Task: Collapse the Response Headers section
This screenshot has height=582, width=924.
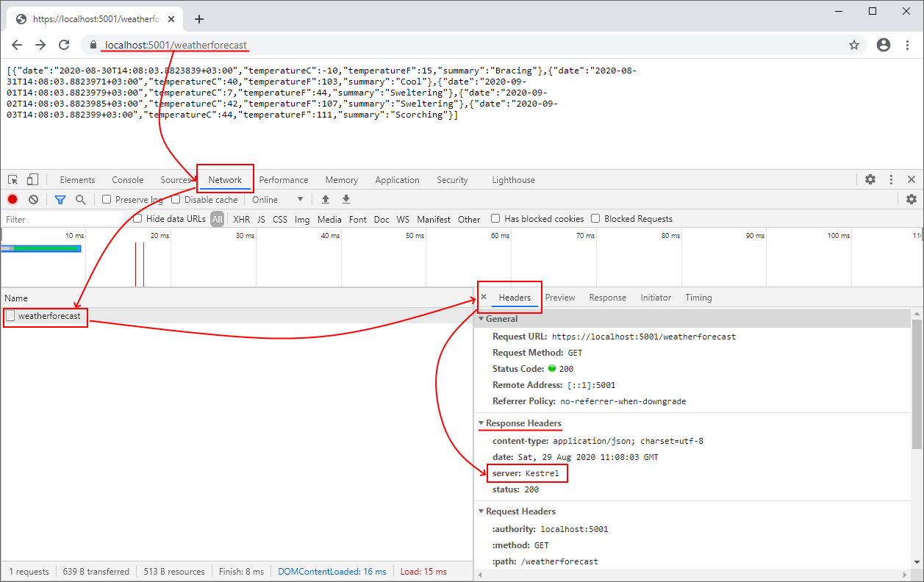Action: [481, 423]
